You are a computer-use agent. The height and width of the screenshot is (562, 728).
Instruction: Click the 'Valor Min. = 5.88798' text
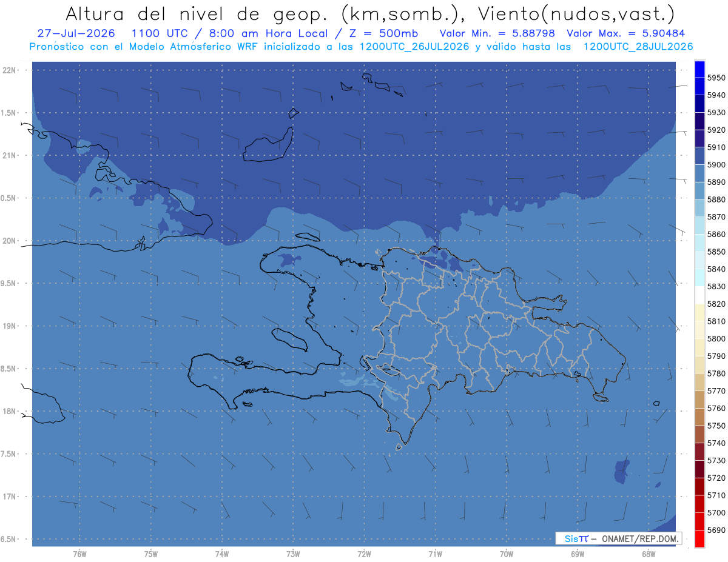[x=497, y=33]
